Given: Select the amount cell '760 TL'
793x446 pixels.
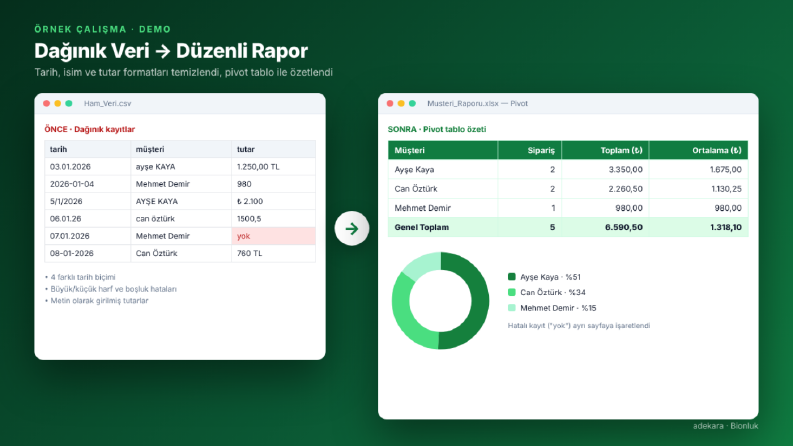Looking at the screenshot, I should tap(274, 253).
